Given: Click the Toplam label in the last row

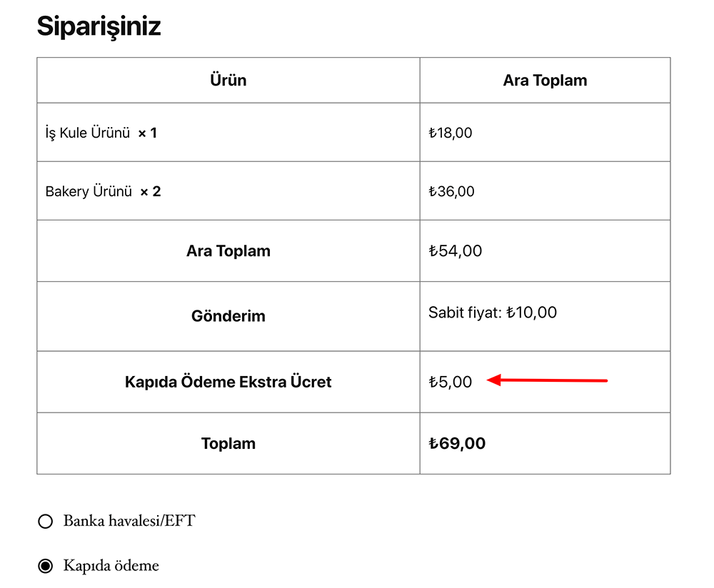Looking at the screenshot, I should pos(228,443).
